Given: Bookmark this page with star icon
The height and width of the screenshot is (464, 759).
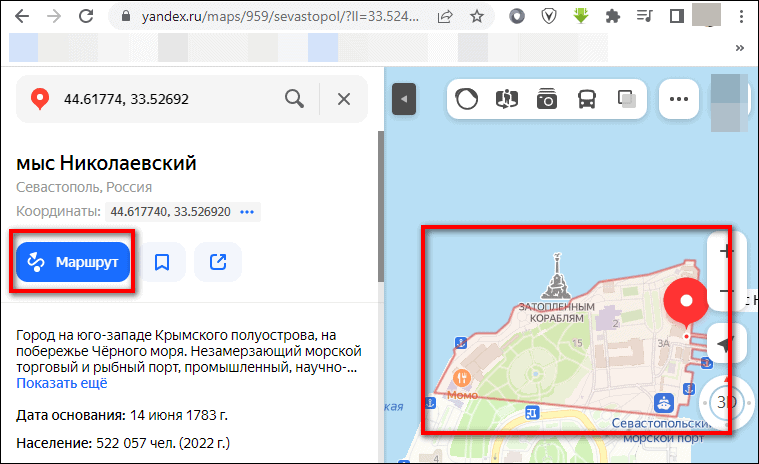Looking at the screenshot, I should [x=477, y=17].
